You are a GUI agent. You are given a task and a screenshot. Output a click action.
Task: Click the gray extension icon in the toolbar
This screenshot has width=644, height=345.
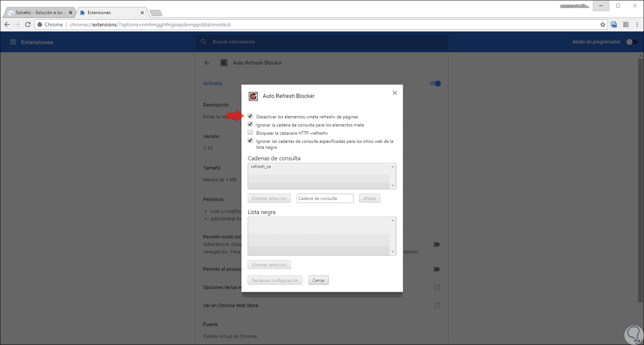[626, 25]
